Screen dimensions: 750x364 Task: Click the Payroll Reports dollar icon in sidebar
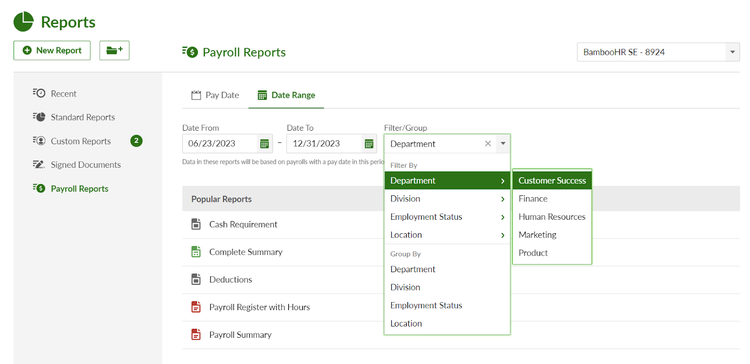[39, 188]
